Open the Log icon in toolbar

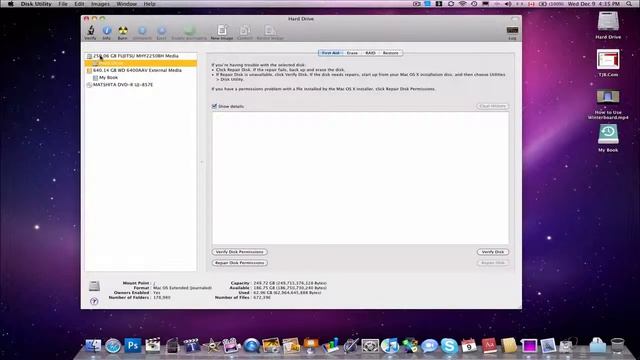pos(512,33)
